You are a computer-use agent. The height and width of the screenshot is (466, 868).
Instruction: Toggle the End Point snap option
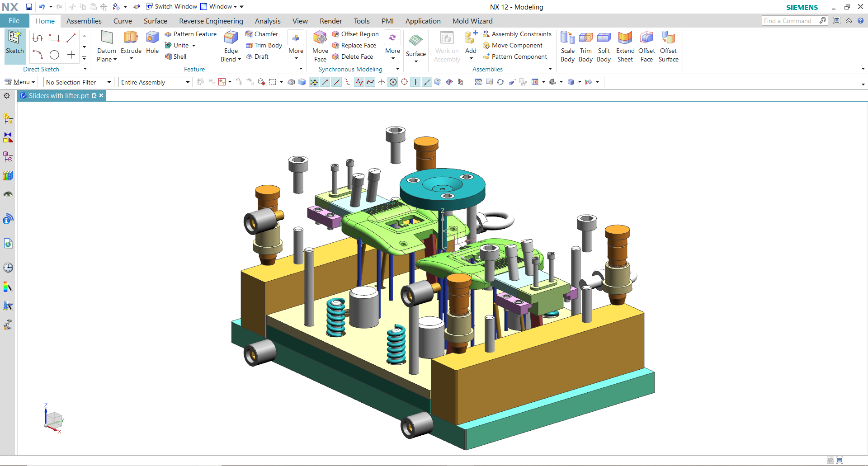(325, 82)
